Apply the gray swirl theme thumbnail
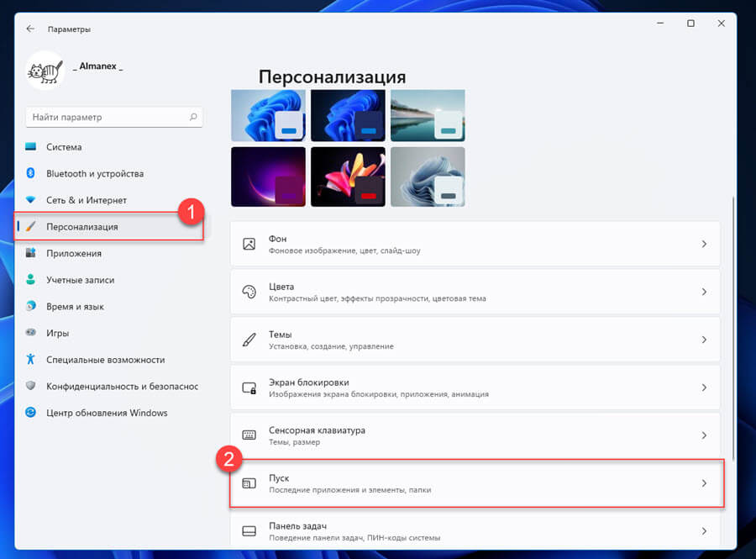The image size is (756, 559). point(428,177)
